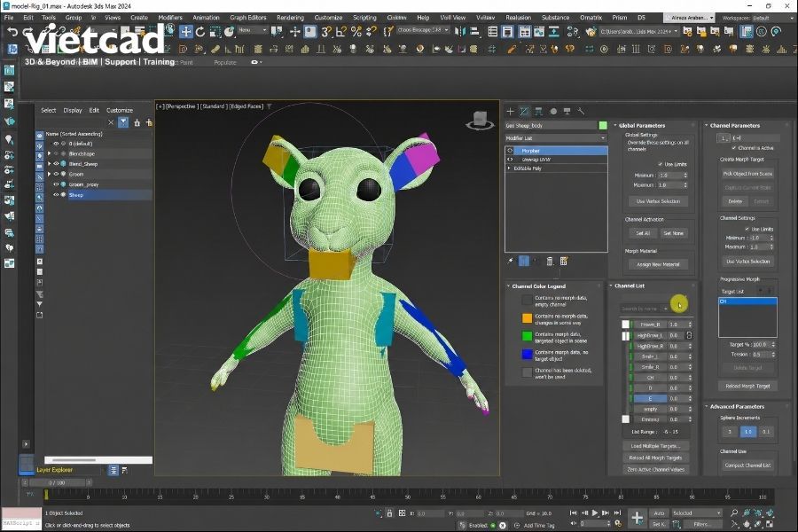Open the Rendering menu
This screenshot has width=798, height=532.
pyautogui.click(x=290, y=18)
